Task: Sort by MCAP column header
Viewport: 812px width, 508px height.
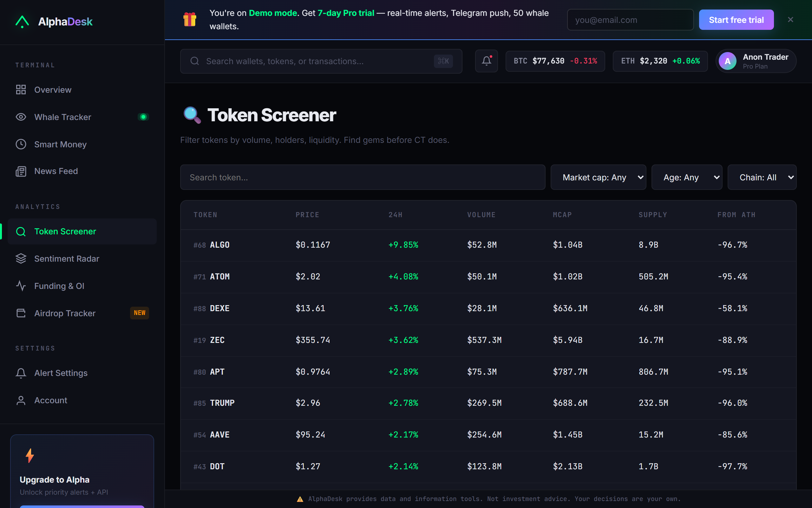Action: (x=562, y=215)
